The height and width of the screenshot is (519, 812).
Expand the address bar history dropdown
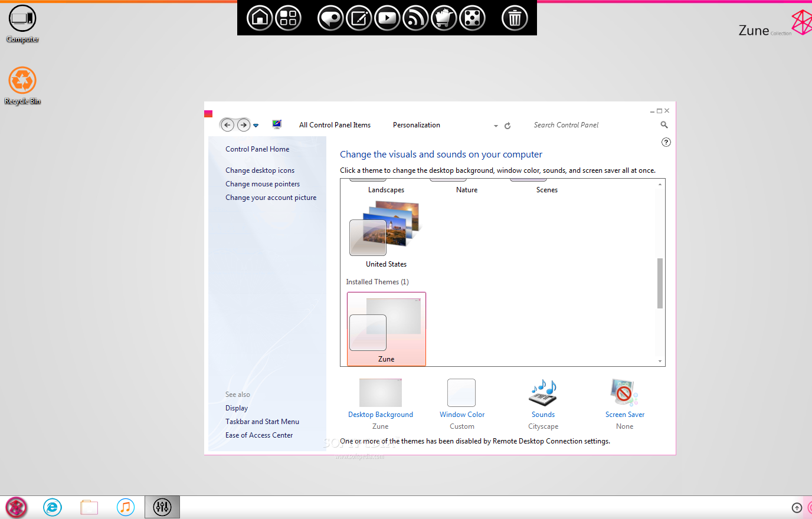496,126
